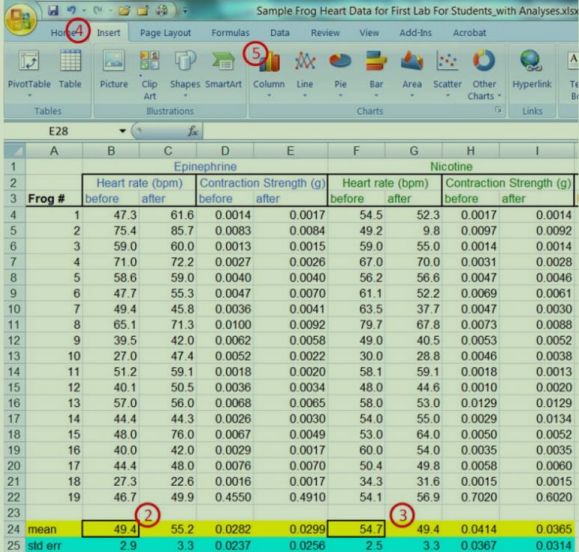Save the workbook with the floppy icon
The width and height of the screenshot is (579, 552).
(x=53, y=10)
